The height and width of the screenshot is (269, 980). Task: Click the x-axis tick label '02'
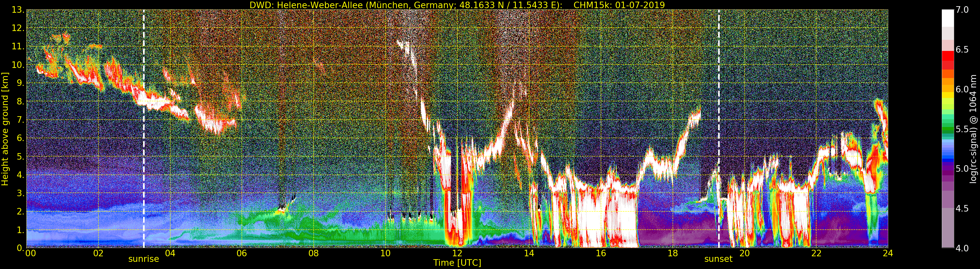coord(98,253)
